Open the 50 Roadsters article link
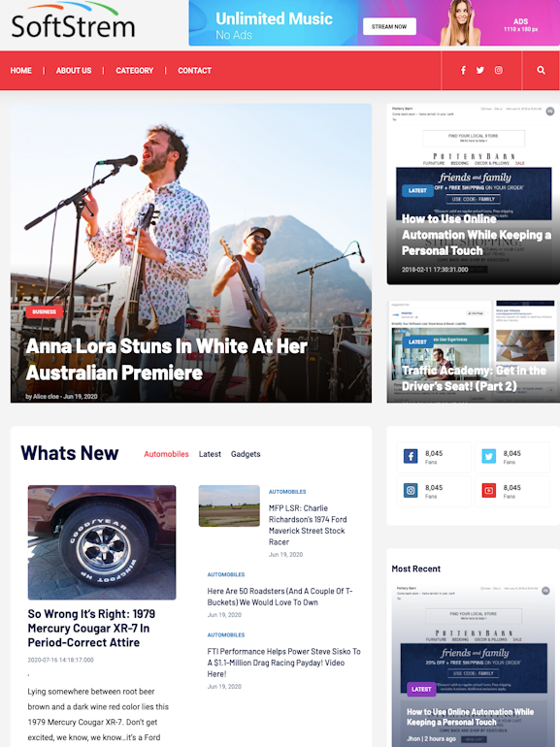 280,597
